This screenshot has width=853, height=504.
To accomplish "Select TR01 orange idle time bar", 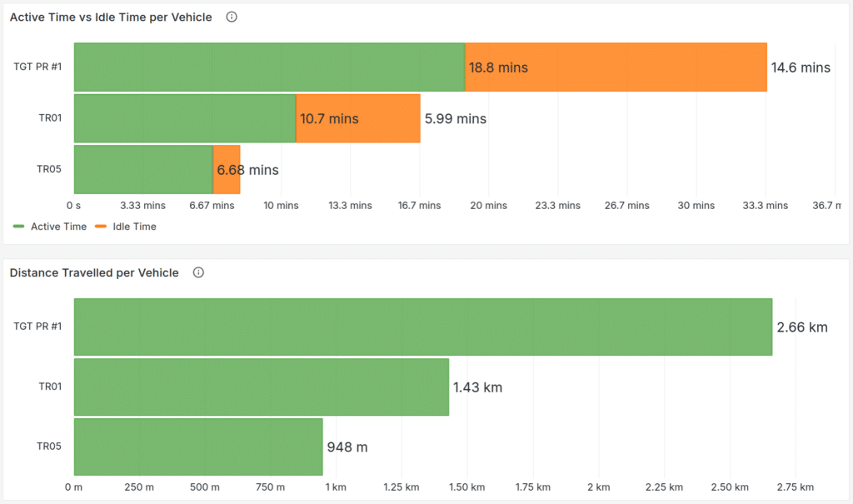I will [358, 118].
